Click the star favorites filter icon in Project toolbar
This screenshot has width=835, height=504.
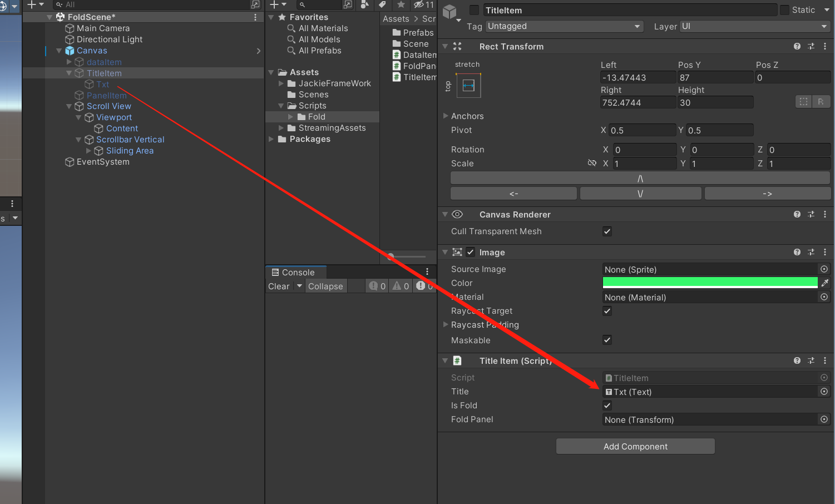pos(401,5)
